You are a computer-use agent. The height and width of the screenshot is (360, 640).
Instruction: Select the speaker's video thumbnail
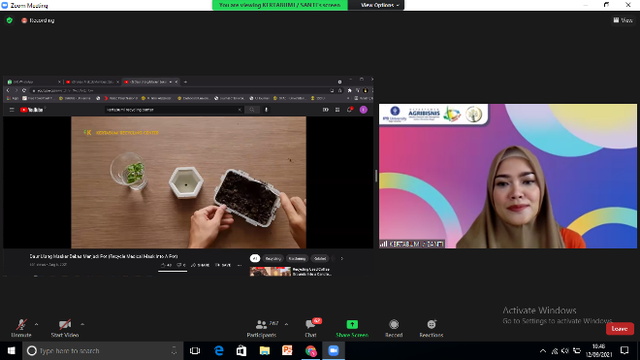click(508, 176)
